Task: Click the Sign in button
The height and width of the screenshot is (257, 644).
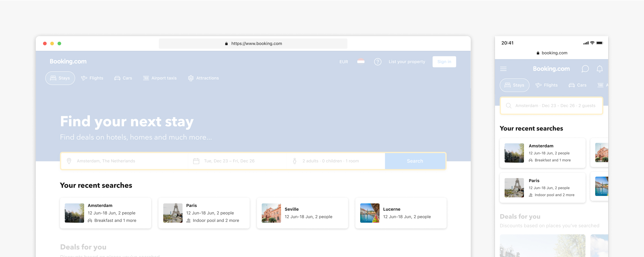Action: (444, 62)
